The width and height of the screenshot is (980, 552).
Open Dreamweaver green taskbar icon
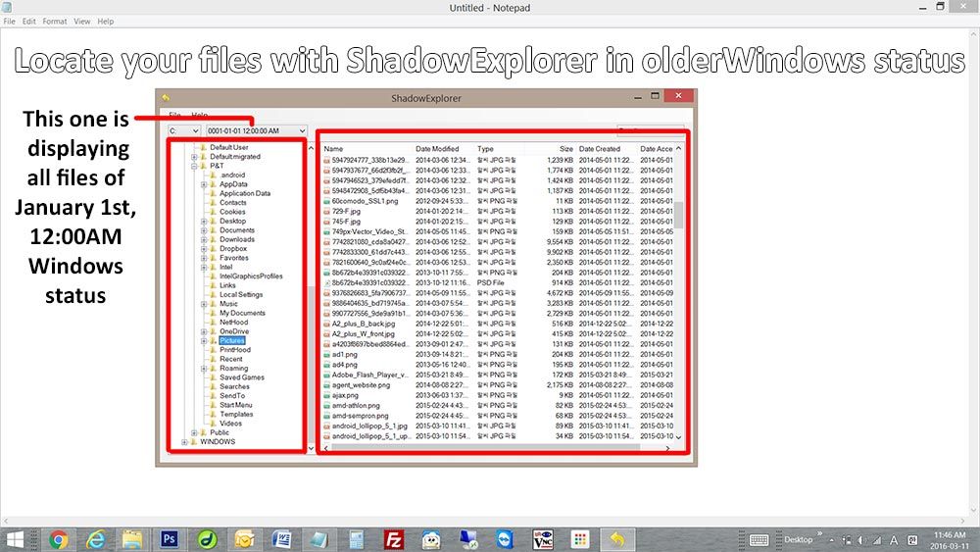(x=207, y=539)
